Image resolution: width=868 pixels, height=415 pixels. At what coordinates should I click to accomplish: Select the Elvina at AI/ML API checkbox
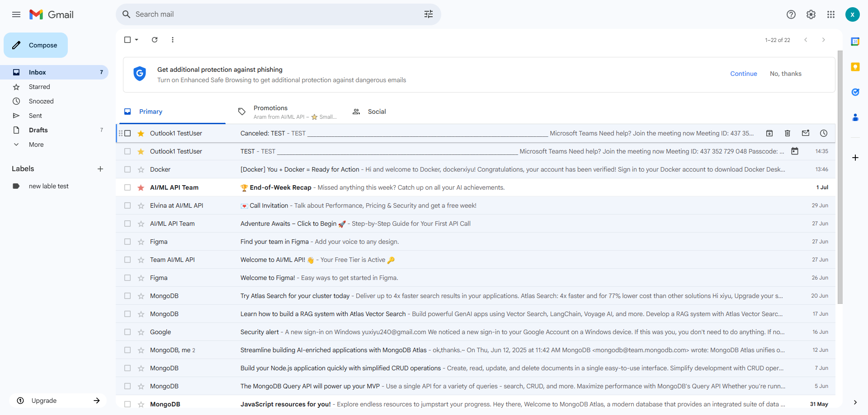(127, 205)
